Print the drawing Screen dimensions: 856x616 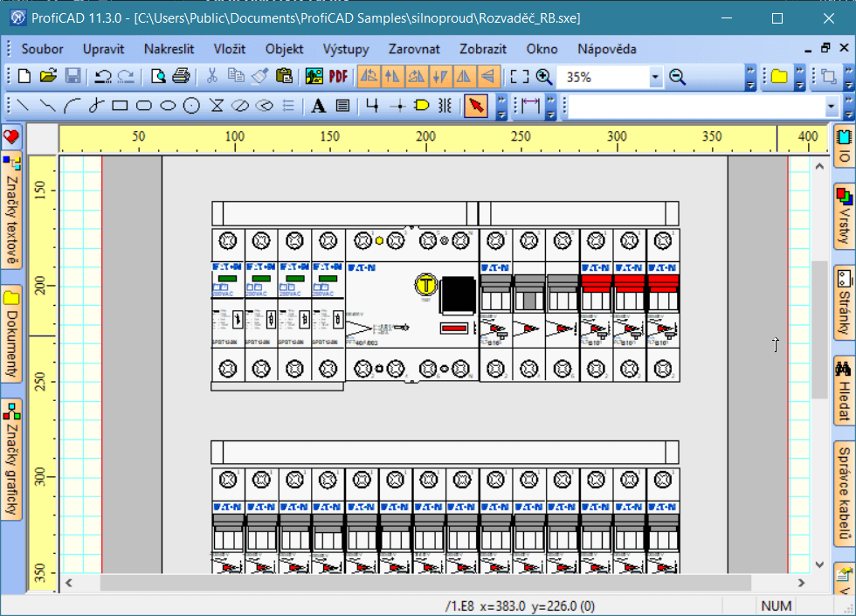click(182, 76)
